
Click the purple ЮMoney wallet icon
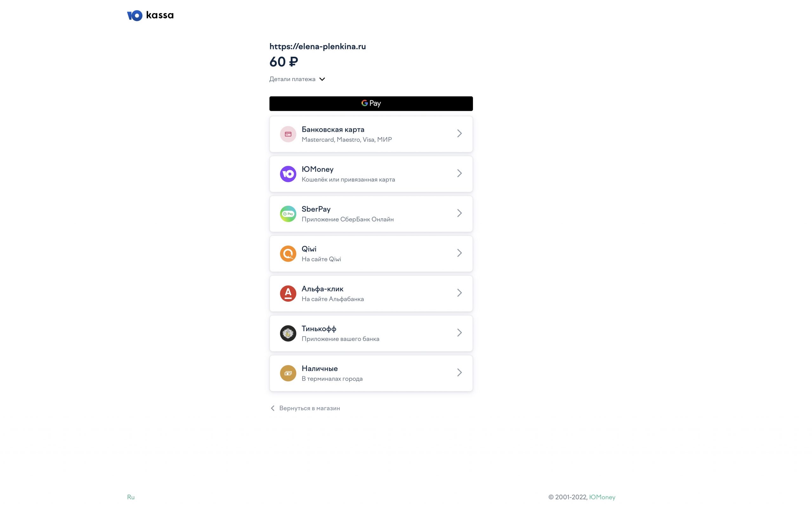point(288,174)
